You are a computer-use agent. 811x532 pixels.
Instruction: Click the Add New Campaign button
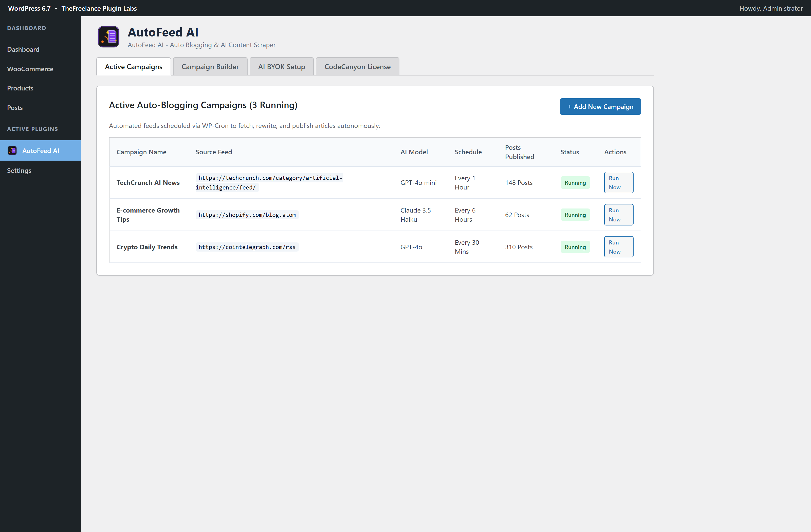pyautogui.click(x=600, y=107)
